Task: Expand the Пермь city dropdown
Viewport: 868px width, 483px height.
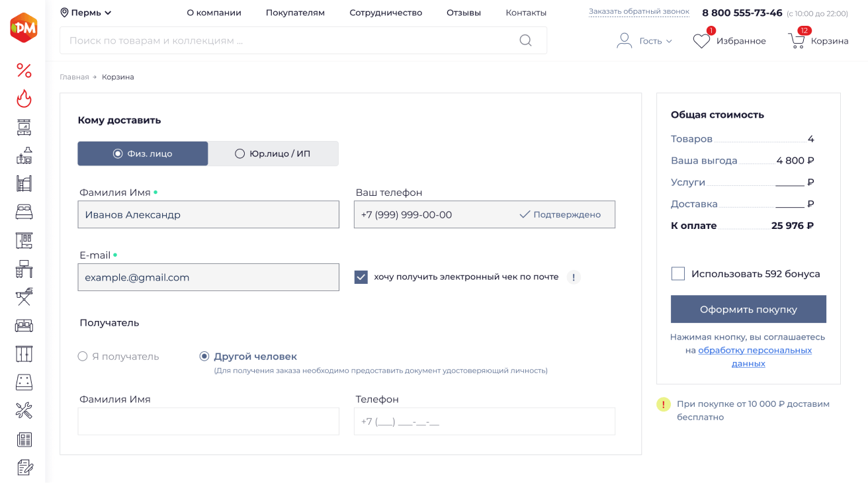Action: pos(86,13)
